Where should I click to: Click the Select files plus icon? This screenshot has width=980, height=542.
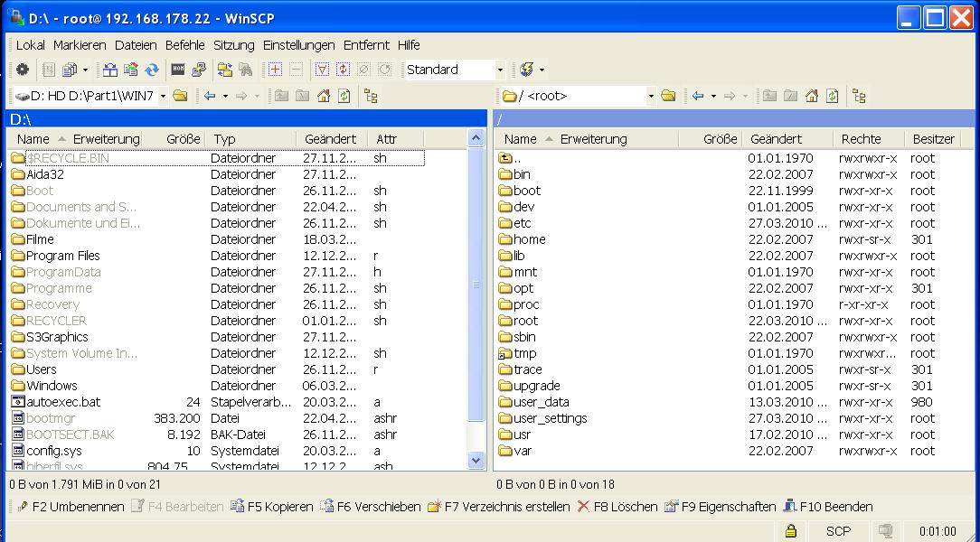(274, 70)
